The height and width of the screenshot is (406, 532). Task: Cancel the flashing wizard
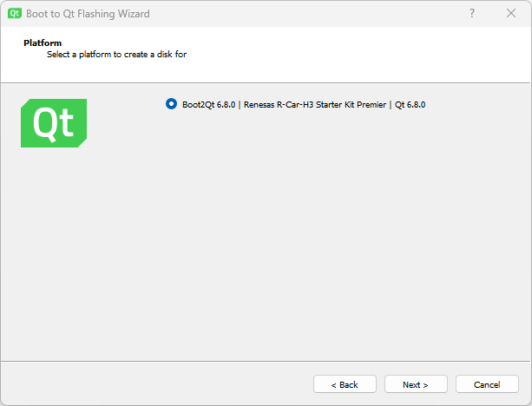[487, 384]
